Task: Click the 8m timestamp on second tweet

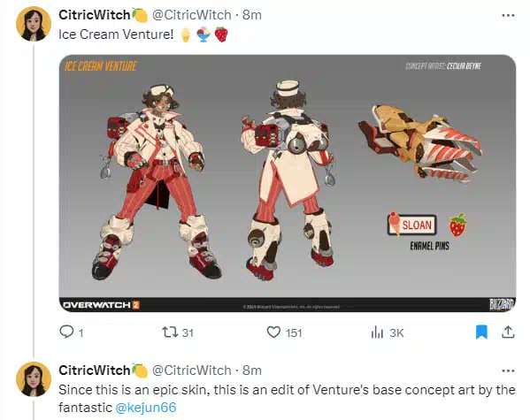Action: click(x=252, y=370)
